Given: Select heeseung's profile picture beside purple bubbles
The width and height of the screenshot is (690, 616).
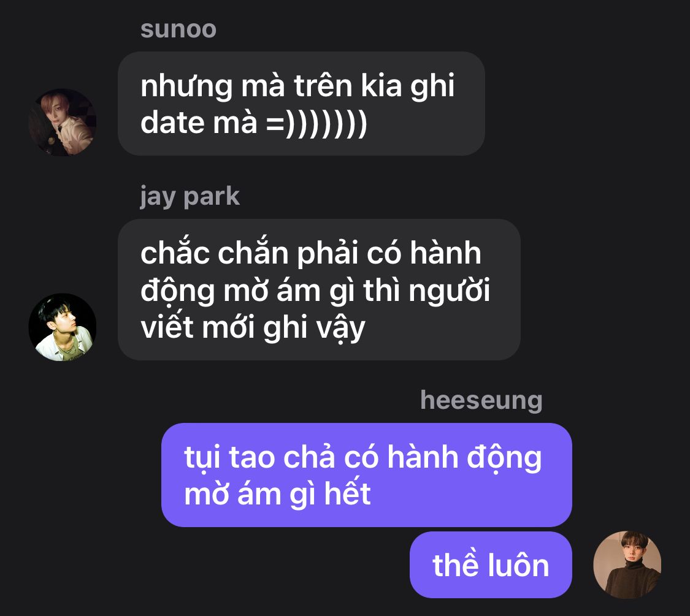Looking at the screenshot, I should 627,565.
